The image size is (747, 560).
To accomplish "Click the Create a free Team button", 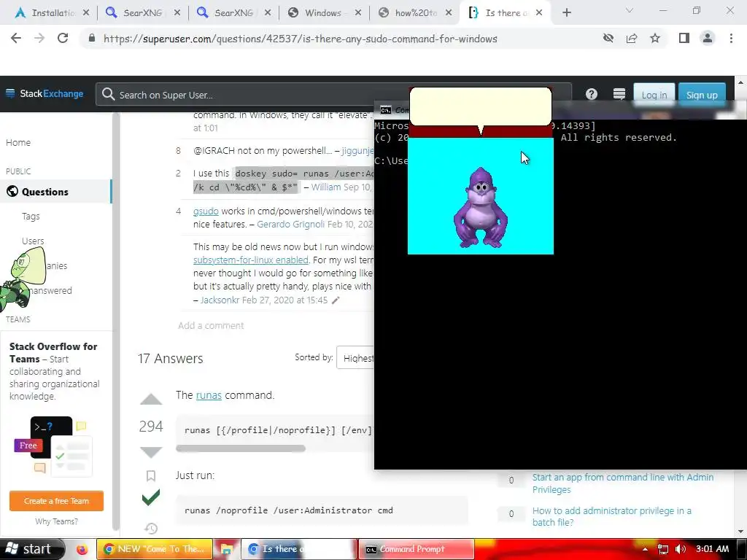I will [x=56, y=501].
